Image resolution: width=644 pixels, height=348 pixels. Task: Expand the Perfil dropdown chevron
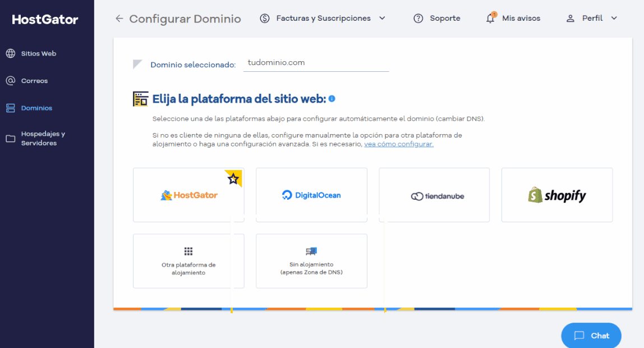tap(614, 18)
